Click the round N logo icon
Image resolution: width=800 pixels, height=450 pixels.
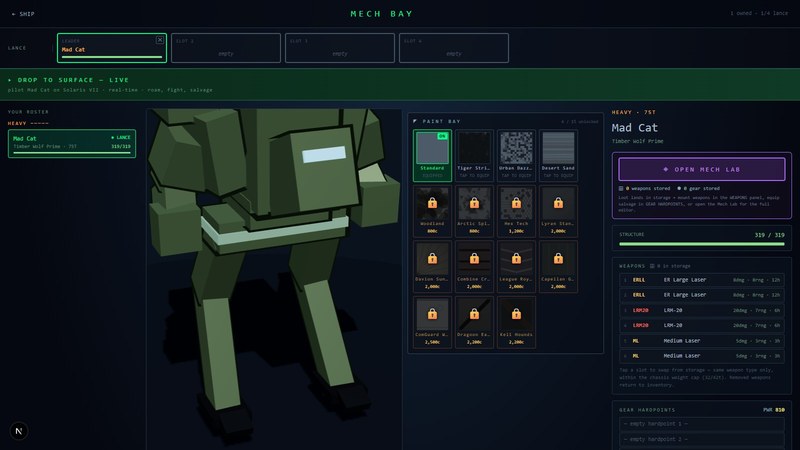point(19,431)
